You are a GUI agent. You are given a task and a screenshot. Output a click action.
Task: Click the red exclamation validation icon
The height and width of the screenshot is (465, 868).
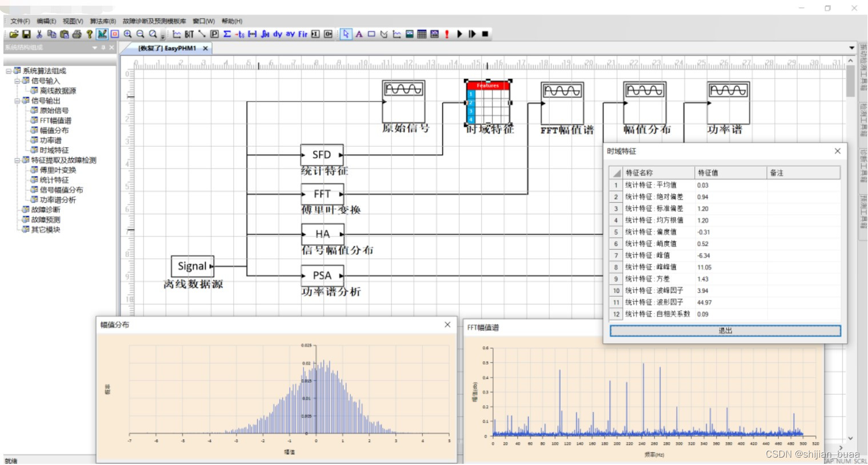(x=447, y=34)
